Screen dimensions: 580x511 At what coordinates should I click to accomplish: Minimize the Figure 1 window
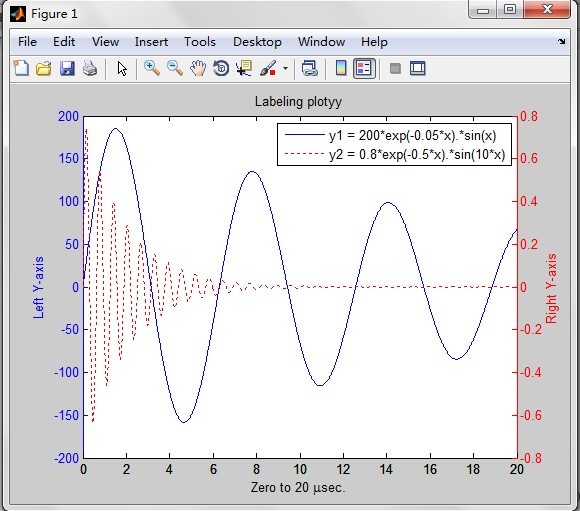483,10
